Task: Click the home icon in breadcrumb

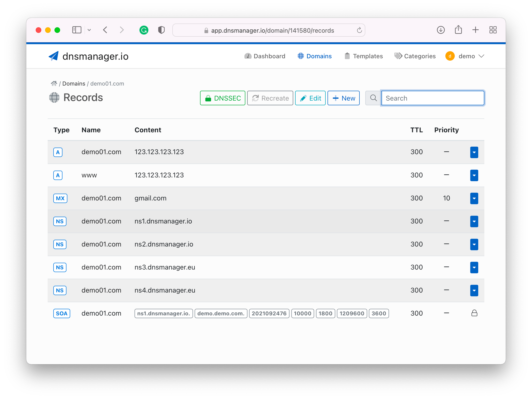Action: pyautogui.click(x=54, y=83)
